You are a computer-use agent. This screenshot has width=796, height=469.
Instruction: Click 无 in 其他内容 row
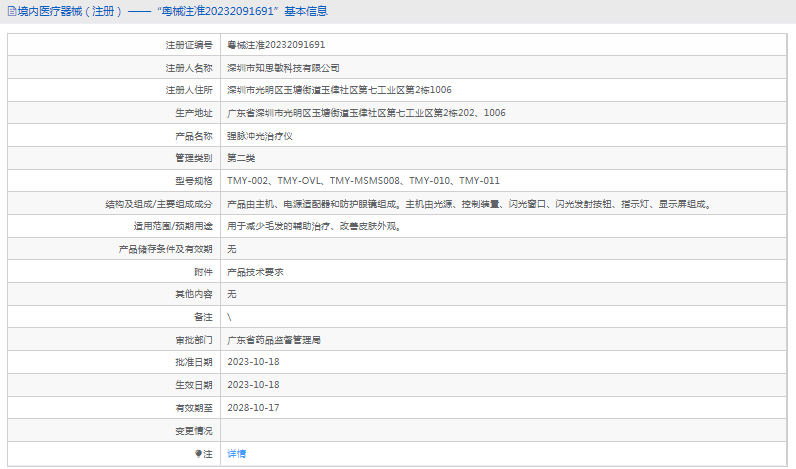click(x=231, y=294)
